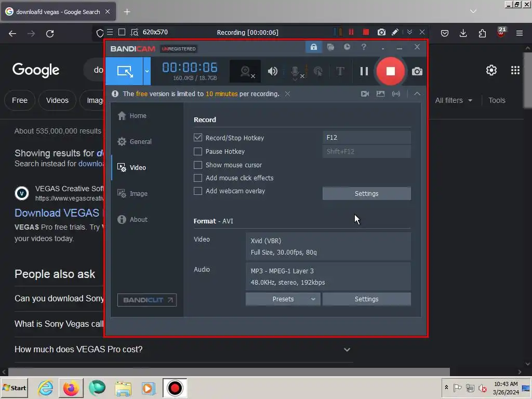The width and height of the screenshot is (532, 399).
Task: Go back in Firefox
Action: (12, 34)
